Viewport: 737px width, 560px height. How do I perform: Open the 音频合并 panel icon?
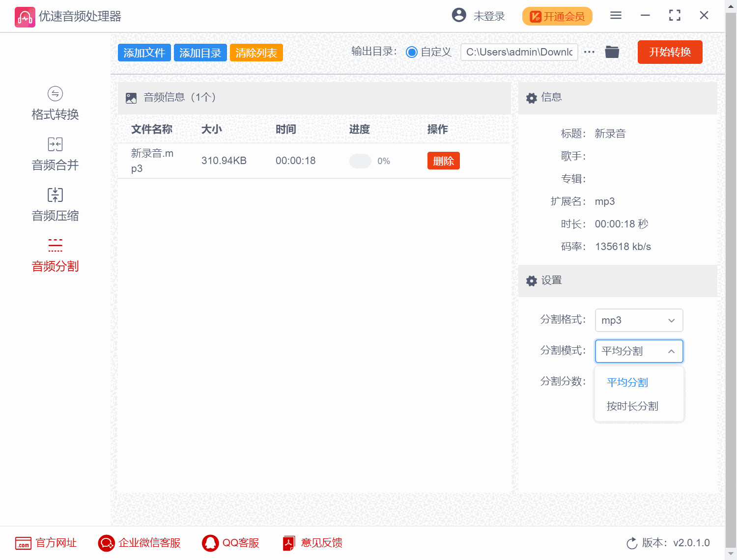(55, 144)
